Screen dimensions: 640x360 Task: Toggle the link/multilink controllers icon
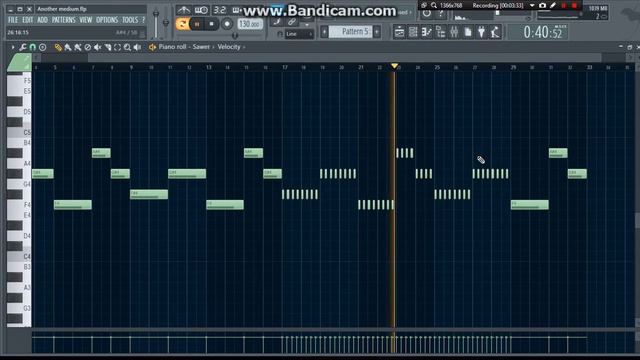292,22
